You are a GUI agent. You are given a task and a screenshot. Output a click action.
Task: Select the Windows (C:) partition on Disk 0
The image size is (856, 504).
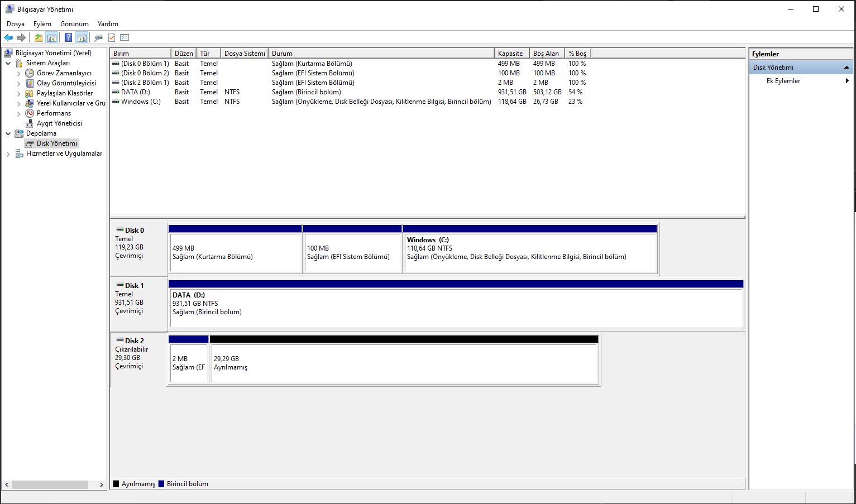pos(530,249)
